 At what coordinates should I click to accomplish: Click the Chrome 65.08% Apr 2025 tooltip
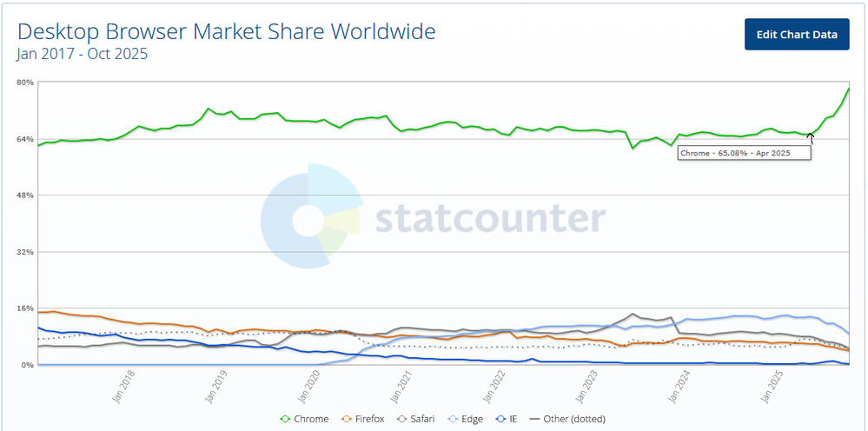745,153
